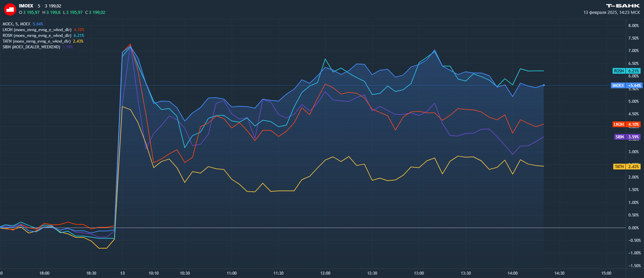Screen dimensions: 644x278
Task: Click the orange LKOH 4.10% price tag
Action: (x=626, y=124)
